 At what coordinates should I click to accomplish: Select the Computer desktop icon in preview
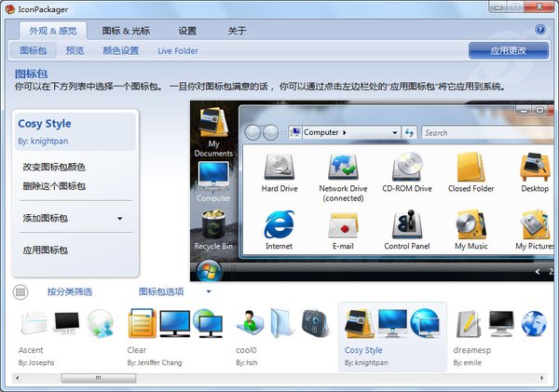click(x=213, y=176)
